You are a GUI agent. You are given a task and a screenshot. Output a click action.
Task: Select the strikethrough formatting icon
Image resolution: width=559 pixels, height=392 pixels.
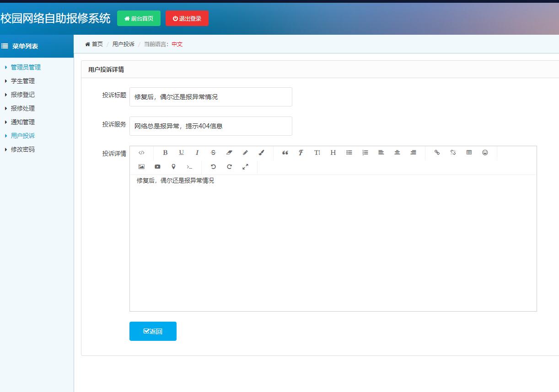(x=213, y=153)
